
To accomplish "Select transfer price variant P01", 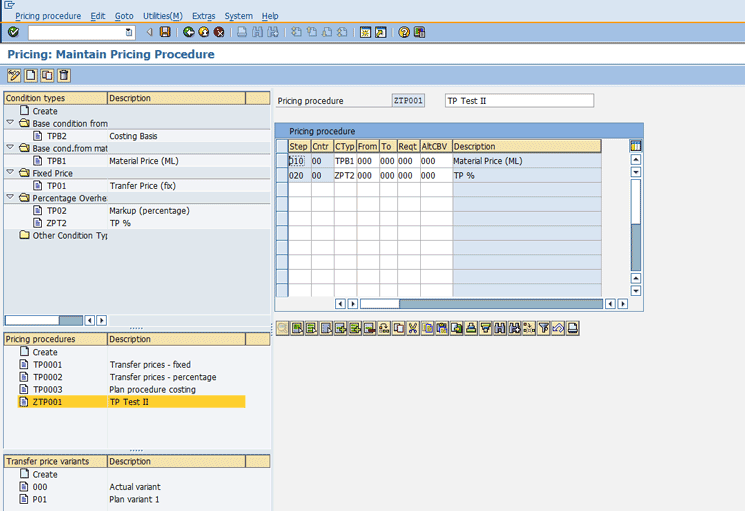I will [x=40, y=499].
